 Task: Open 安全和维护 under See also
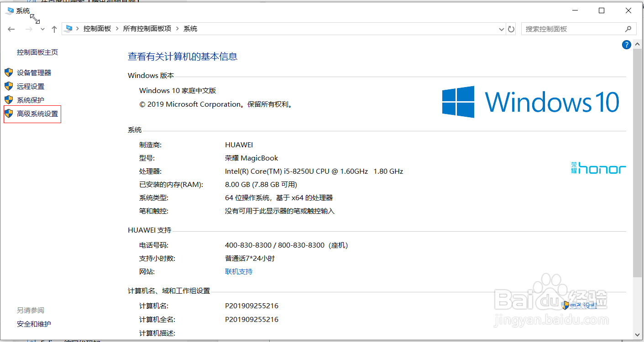click(34, 324)
